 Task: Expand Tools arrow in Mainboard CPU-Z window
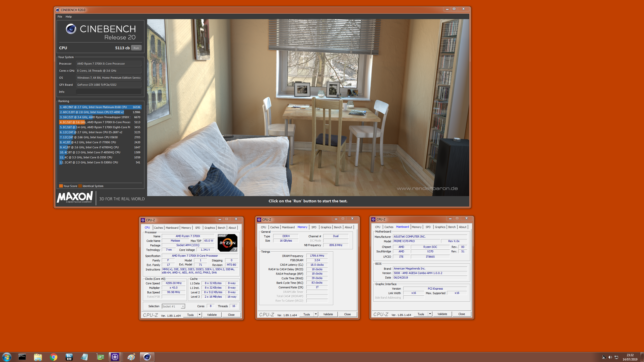(x=430, y=314)
